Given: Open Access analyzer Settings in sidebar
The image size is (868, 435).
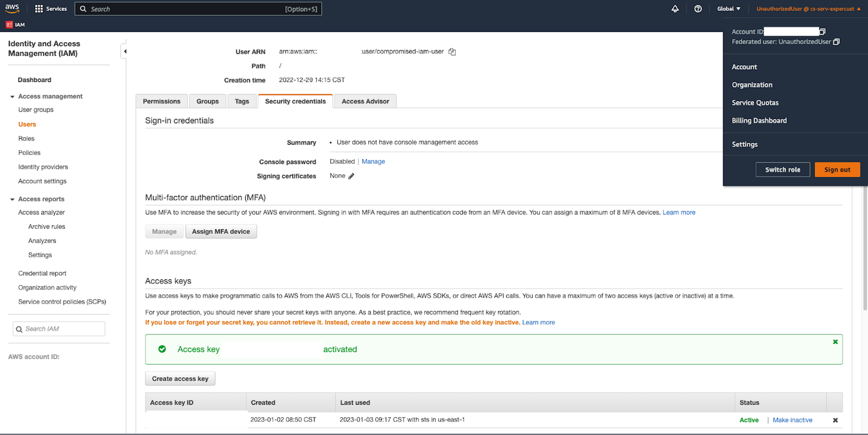Looking at the screenshot, I should pyautogui.click(x=40, y=255).
